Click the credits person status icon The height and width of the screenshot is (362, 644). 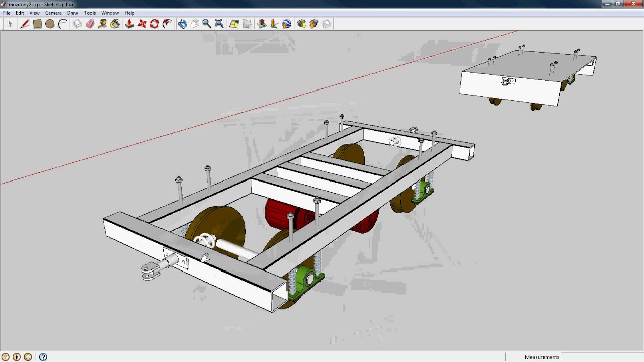[17, 357]
